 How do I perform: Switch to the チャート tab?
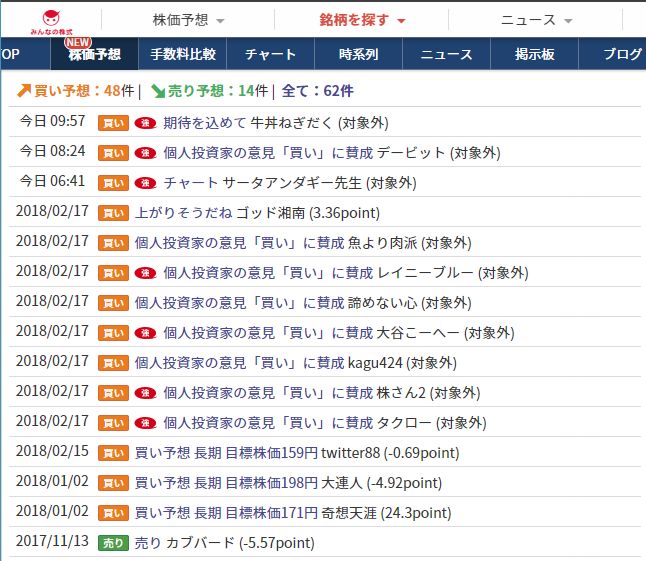270,54
